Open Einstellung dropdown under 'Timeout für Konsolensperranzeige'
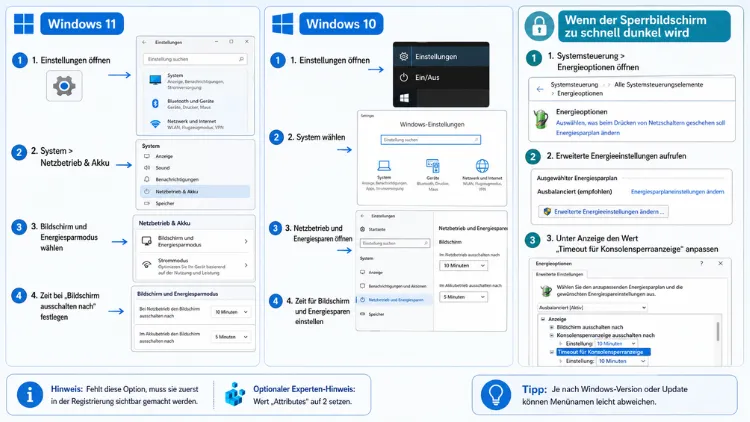This screenshot has width=750, height=422. 623,361
